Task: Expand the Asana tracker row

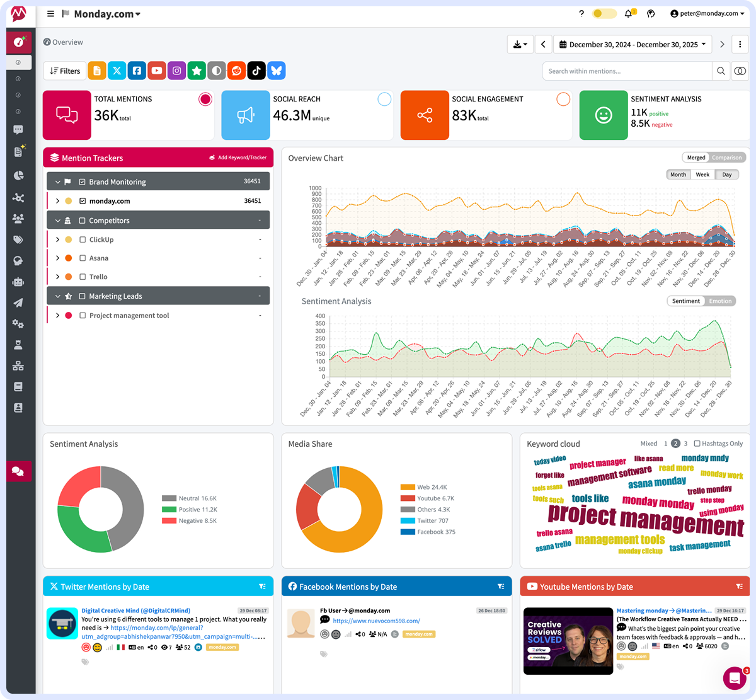Action: (x=57, y=258)
